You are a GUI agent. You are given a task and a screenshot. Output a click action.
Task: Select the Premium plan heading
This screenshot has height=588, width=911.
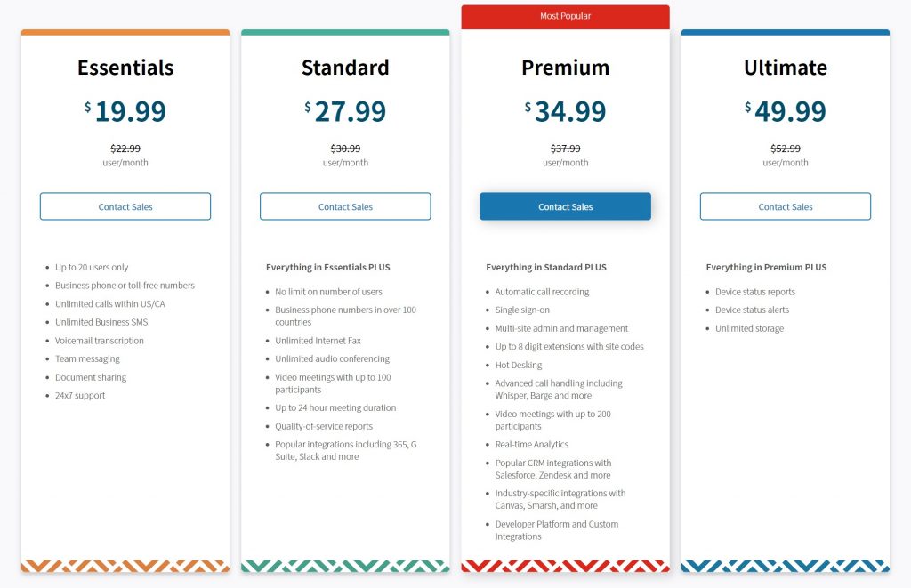pyautogui.click(x=565, y=68)
